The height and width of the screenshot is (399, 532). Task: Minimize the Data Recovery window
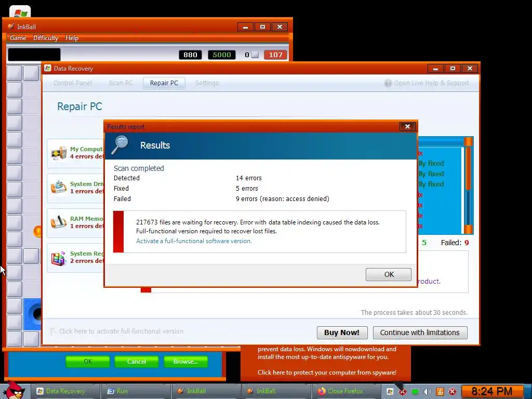(x=435, y=69)
